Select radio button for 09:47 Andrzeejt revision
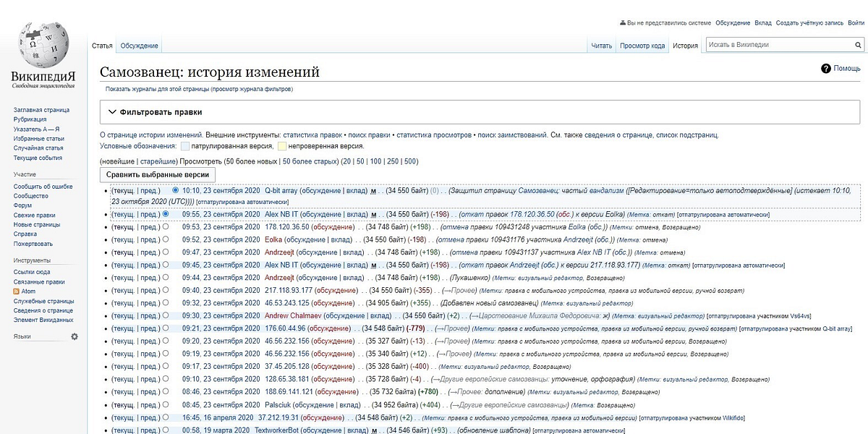This screenshot has height=434, width=868. coord(166,252)
